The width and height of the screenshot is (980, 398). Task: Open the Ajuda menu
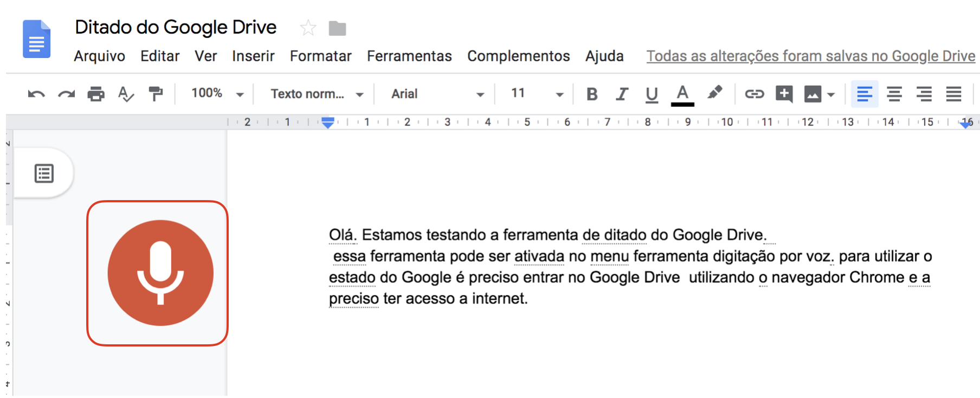pyautogui.click(x=604, y=56)
